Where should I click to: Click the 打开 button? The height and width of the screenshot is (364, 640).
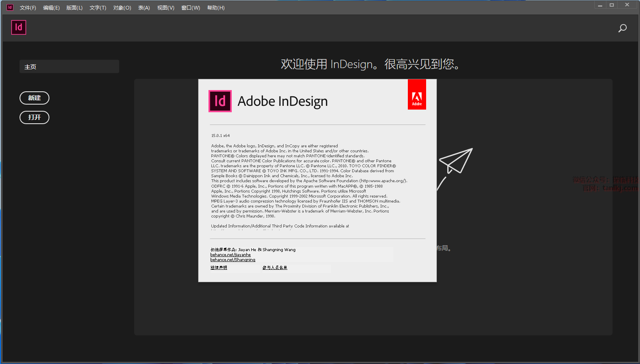[x=34, y=117]
